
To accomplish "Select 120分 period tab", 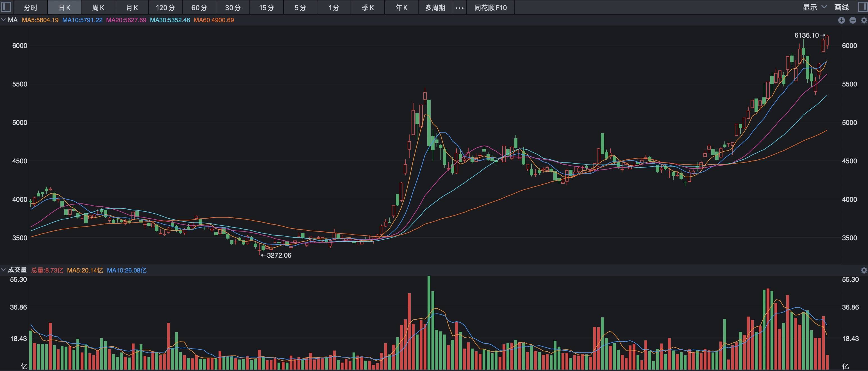I will click(x=165, y=7).
